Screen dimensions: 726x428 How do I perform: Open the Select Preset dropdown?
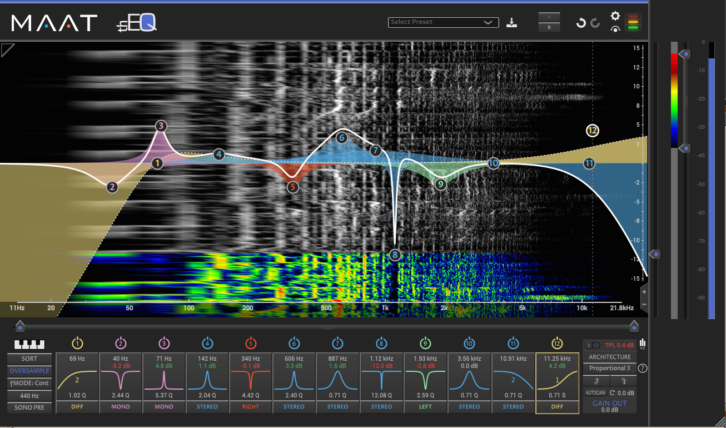pos(443,22)
